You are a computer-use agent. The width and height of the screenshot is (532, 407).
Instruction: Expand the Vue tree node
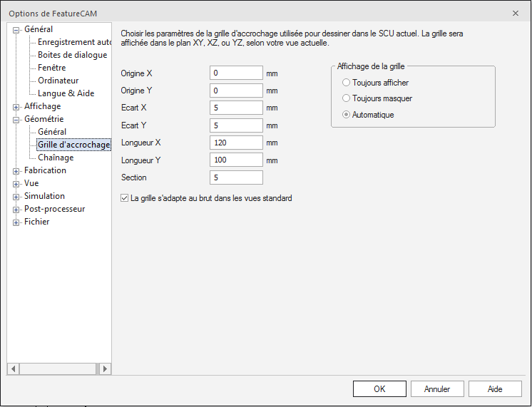coord(16,184)
